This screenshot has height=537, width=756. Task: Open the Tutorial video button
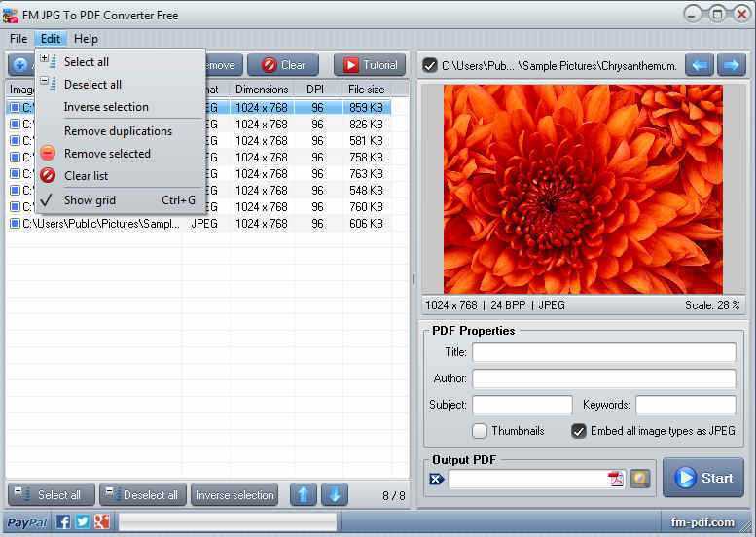pos(370,65)
